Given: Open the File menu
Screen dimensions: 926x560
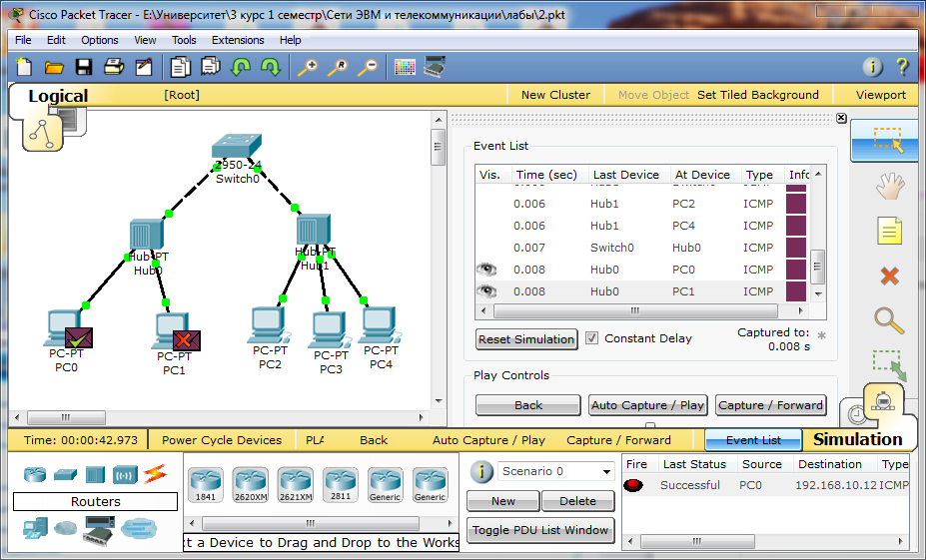Looking at the screenshot, I should click(x=23, y=40).
